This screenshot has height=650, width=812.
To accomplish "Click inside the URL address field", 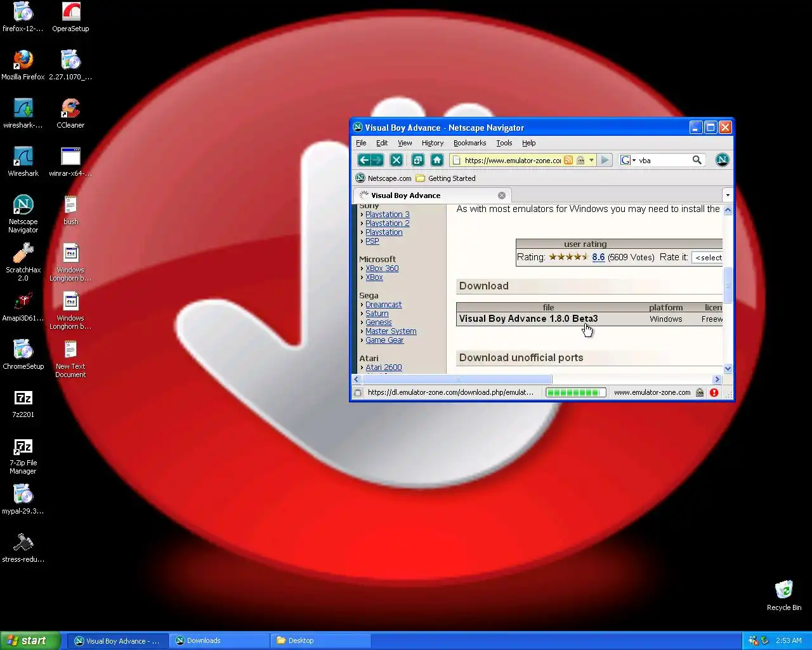I will point(513,160).
